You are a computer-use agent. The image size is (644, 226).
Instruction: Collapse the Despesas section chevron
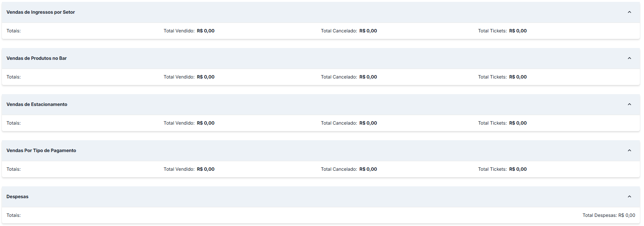pyautogui.click(x=629, y=197)
